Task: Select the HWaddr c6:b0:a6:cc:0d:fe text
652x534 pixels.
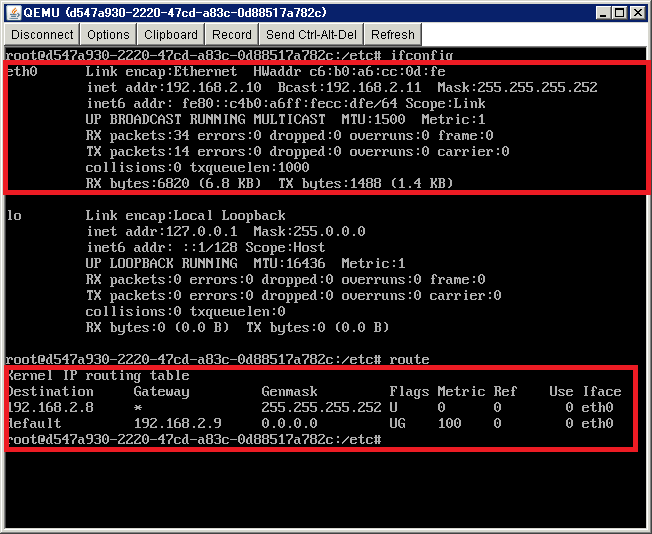Action: pos(349,72)
